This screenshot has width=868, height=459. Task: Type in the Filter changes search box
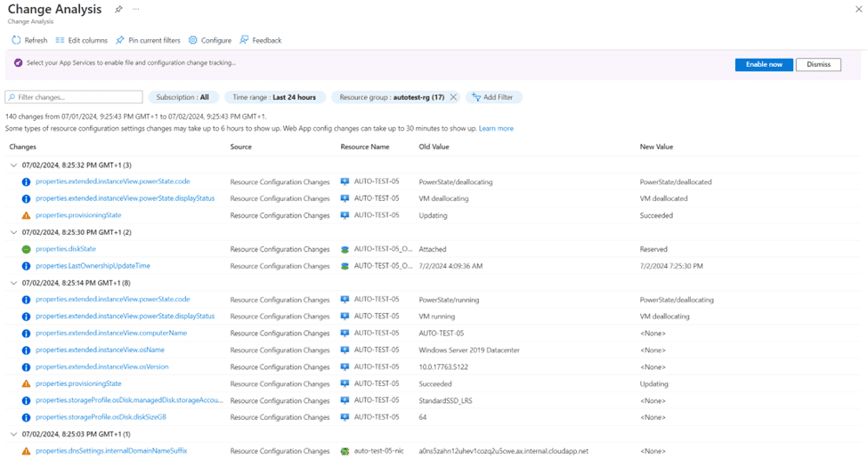point(76,97)
